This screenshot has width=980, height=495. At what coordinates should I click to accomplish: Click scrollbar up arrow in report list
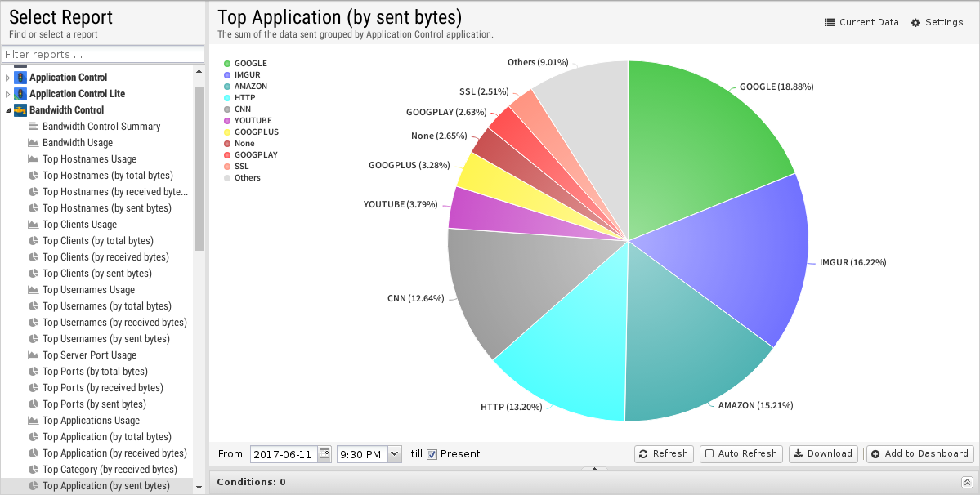point(199,71)
